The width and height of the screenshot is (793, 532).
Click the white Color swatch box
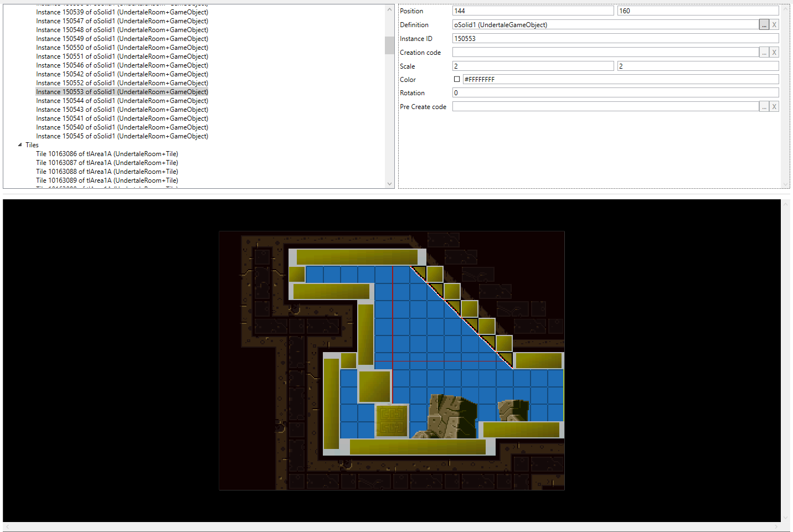(x=457, y=79)
